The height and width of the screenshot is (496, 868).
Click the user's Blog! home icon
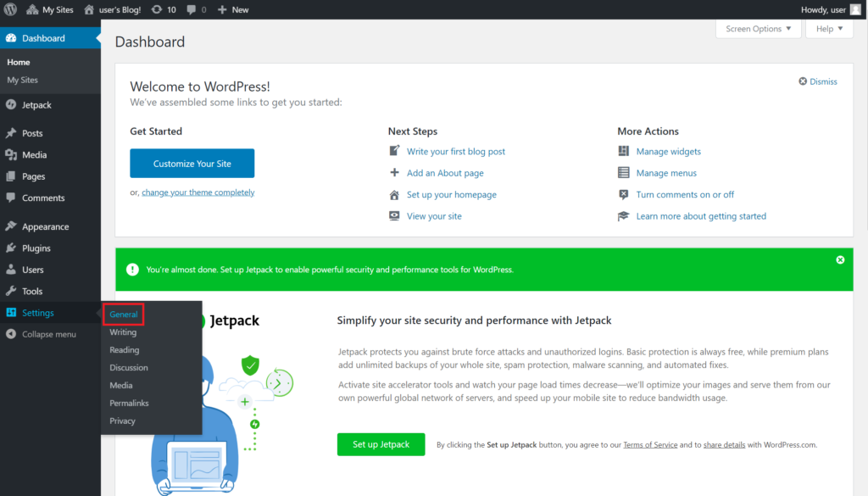(89, 9)
